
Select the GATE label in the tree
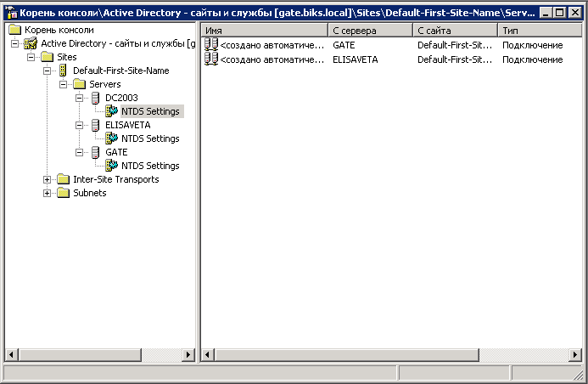116,152
